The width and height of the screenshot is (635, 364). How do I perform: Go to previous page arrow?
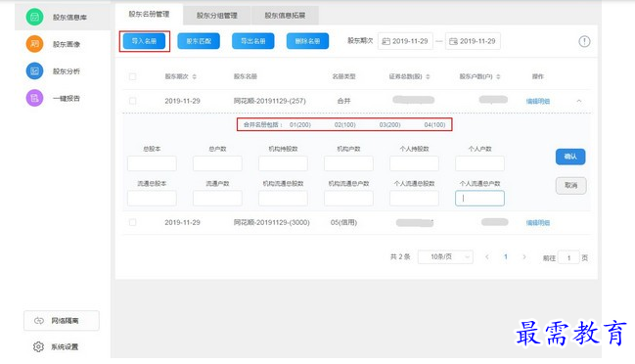pyautogui.click(x=487, y=256)
